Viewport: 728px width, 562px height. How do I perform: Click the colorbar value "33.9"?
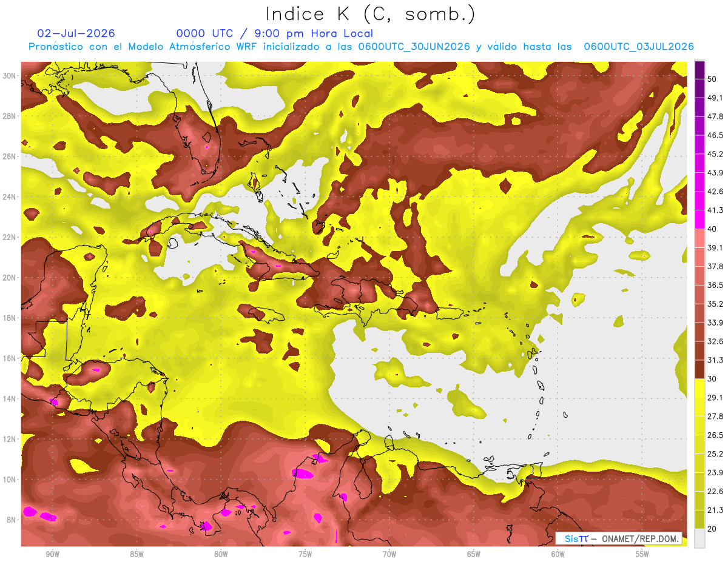tap(715, 323)
